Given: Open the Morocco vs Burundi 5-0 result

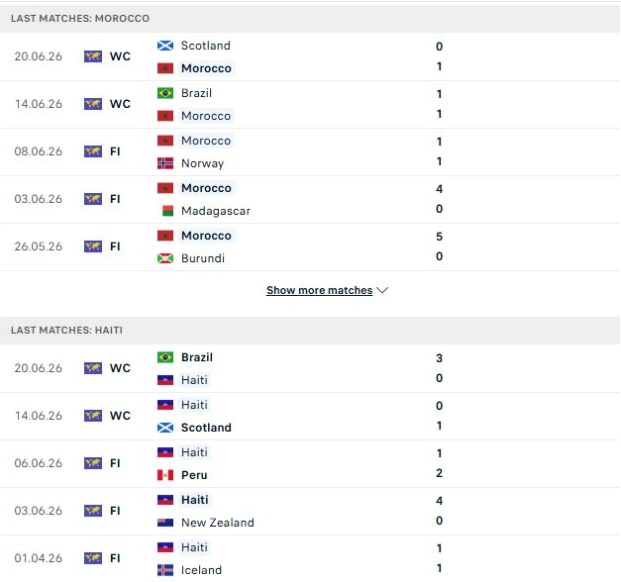Looking at the screenshot, I should click(439, 246).
